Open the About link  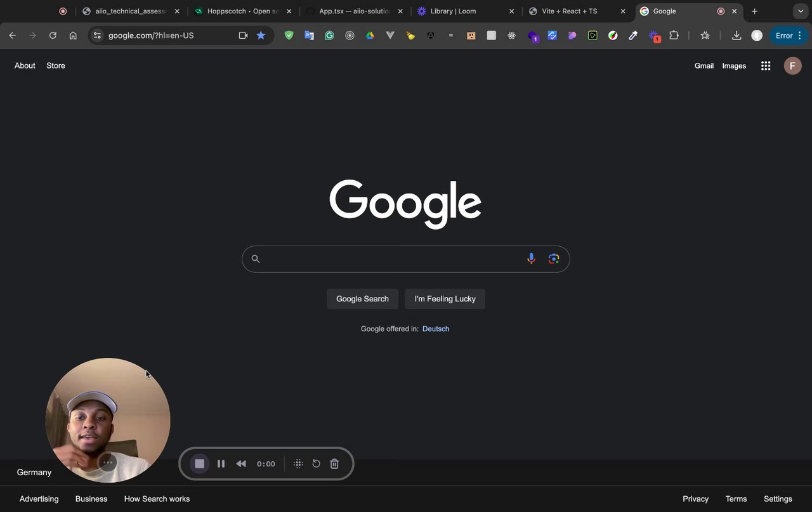[x=25, y=65]
